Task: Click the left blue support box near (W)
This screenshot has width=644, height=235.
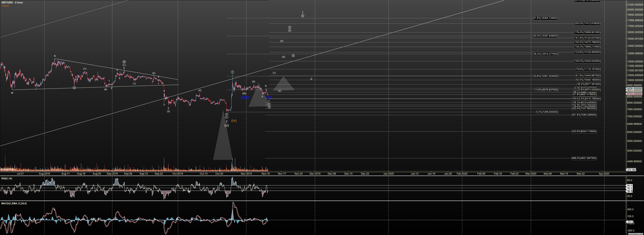Action: 245,97
